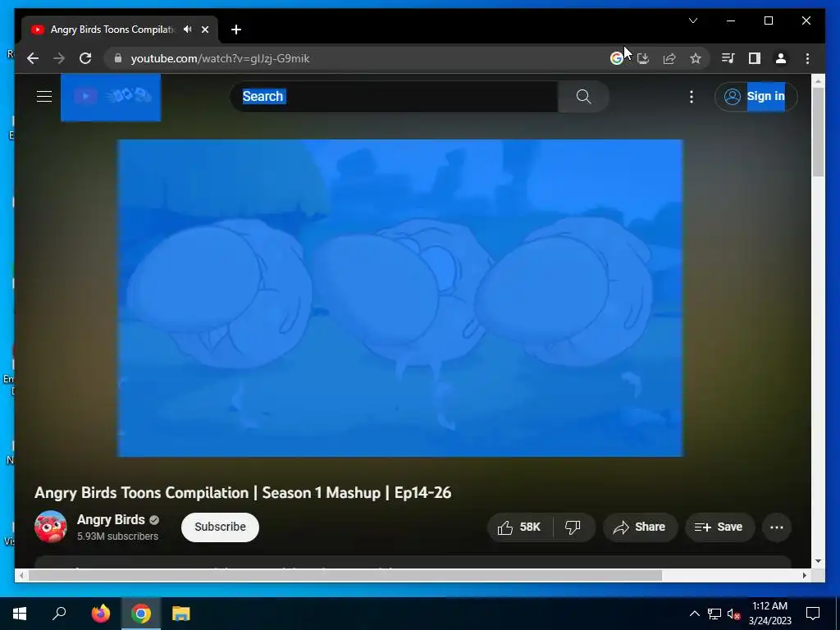Open the network tray icon
Viewport: 840px width, 630px height.
[x=714, y=614]
